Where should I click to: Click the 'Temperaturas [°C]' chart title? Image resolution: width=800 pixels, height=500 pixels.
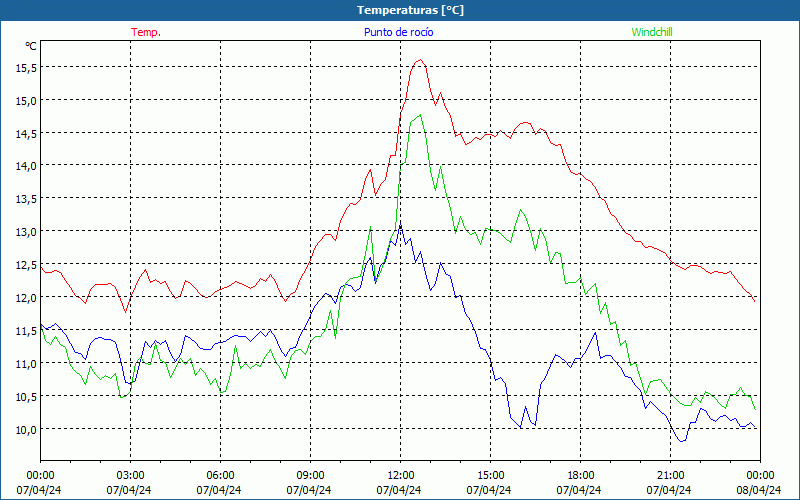click(x=410, y=10)
